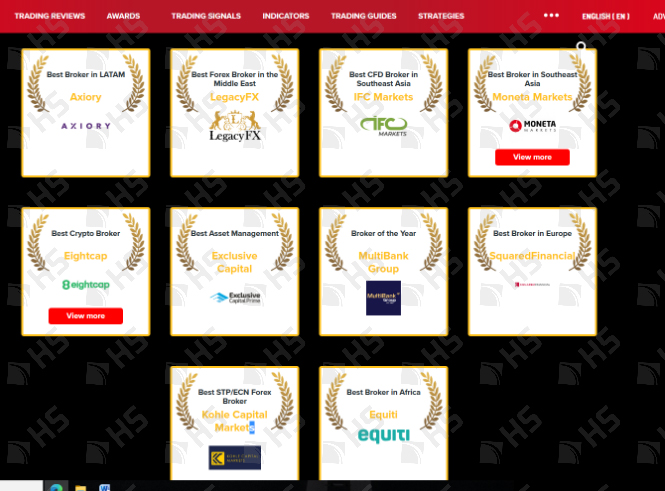Open the MultiBank Group winner name
Image resolution: width=665 pixels, height=491 pixels.
(383, 262)
